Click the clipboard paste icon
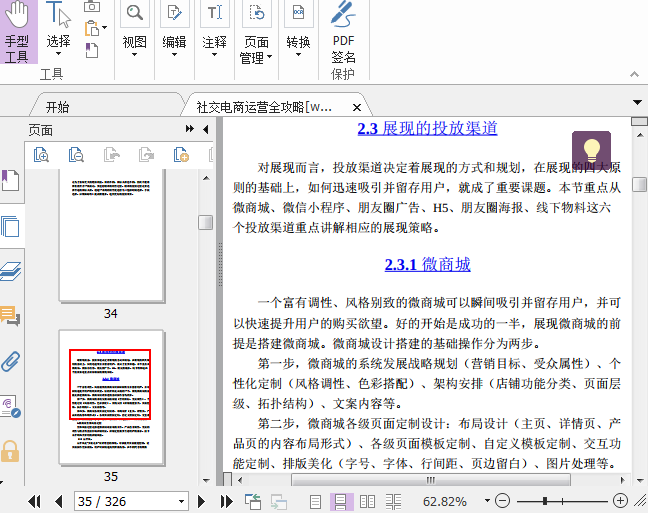The width and height of the screenshot is (648, 513). pyautogui.click(x=92, y=29)
